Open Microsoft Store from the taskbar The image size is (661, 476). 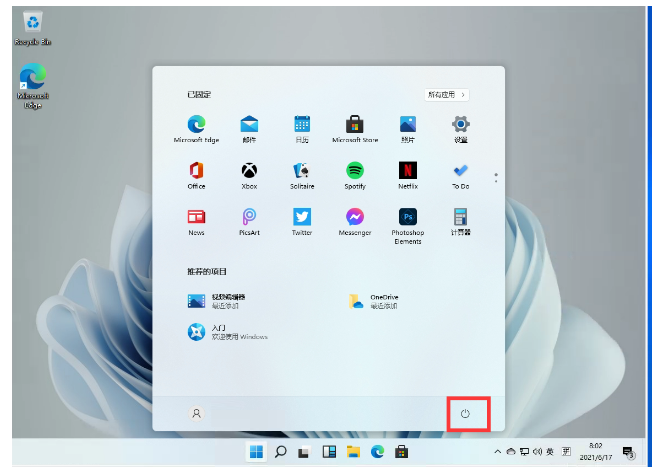pyautogui.click(x=401, y=452)
